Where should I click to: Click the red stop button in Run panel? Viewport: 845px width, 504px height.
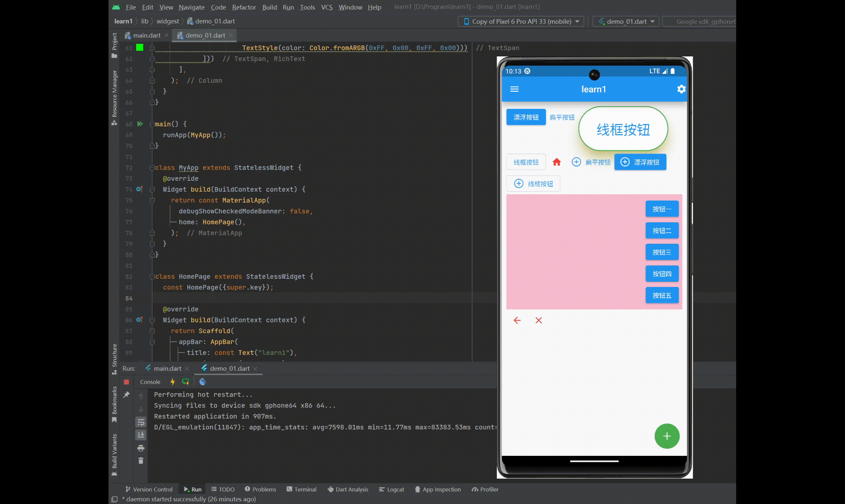click(126, 382)
